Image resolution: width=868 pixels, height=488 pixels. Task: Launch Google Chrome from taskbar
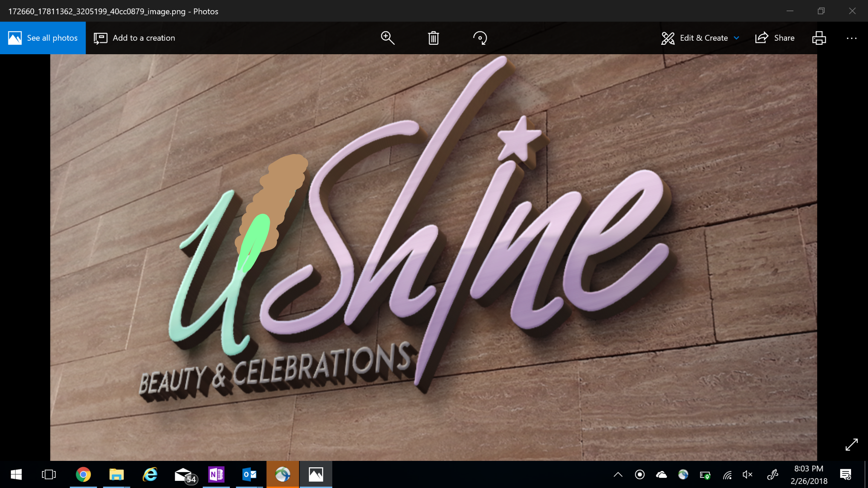point(83,474)
